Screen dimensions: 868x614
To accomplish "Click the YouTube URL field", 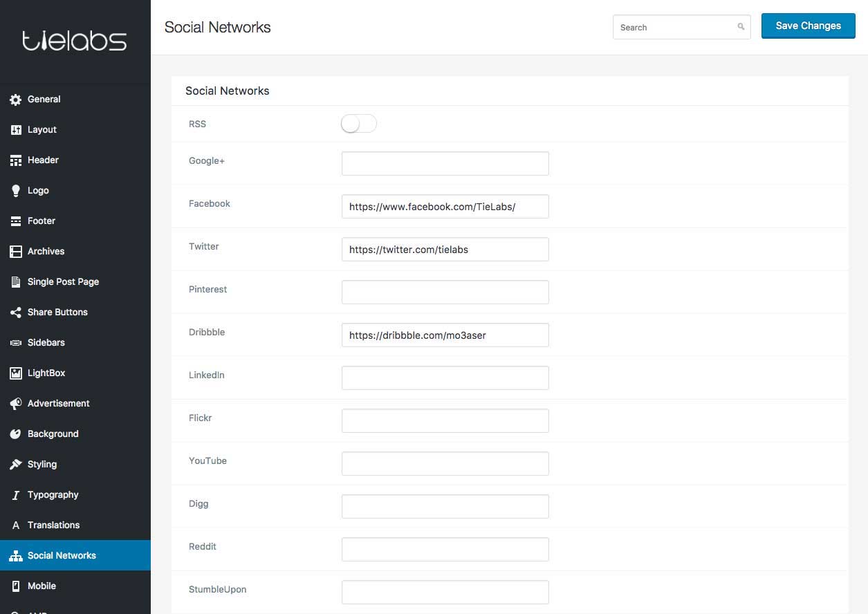I will (445, 464).
